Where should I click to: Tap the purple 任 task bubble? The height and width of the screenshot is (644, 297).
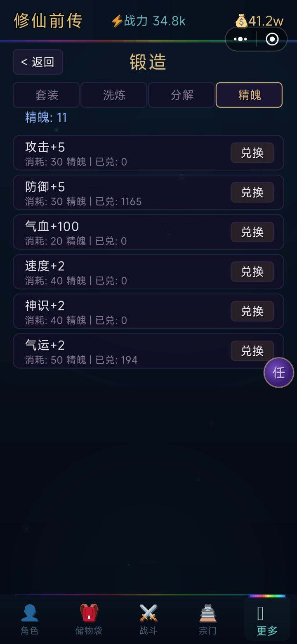pyautogui.click(x=279, y=372)
